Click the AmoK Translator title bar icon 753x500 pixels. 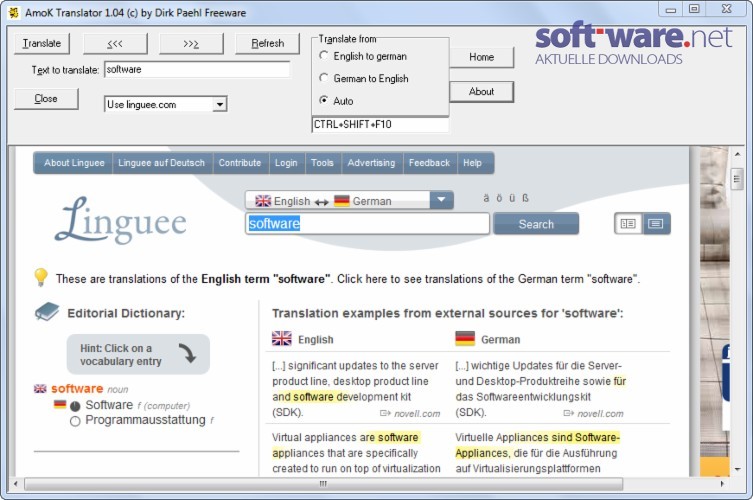pos(13,12)
